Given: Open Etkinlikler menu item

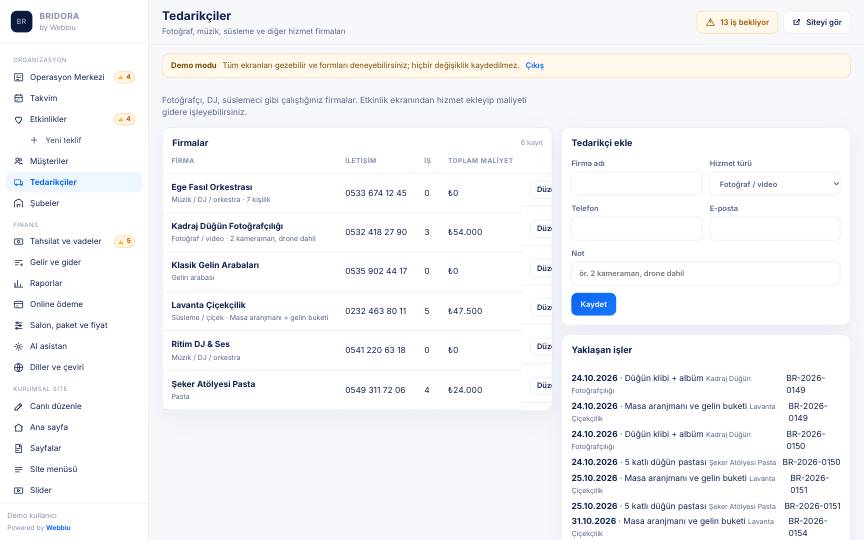Looking at the screenshot, I should click(74, 119).
